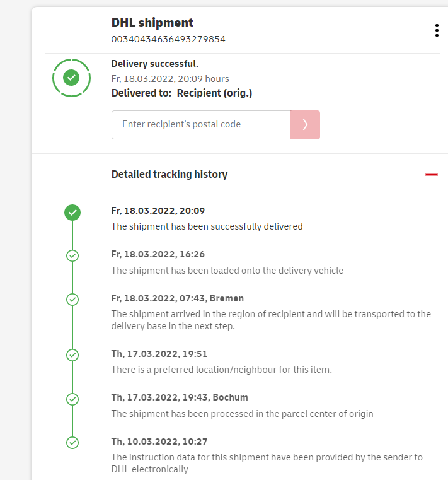
Task: Click the preferred location/neighbour entry text
Action: pos(221,370)
